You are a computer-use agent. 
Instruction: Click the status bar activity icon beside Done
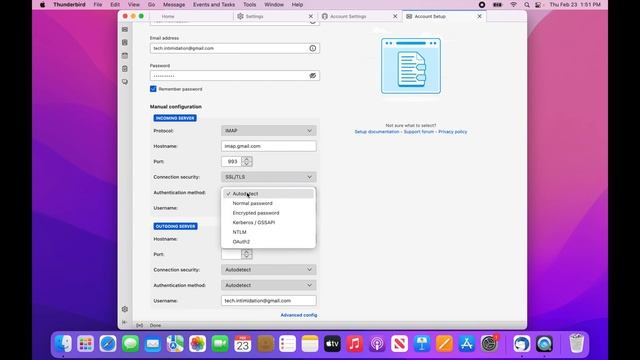click(x=140, y=325)
